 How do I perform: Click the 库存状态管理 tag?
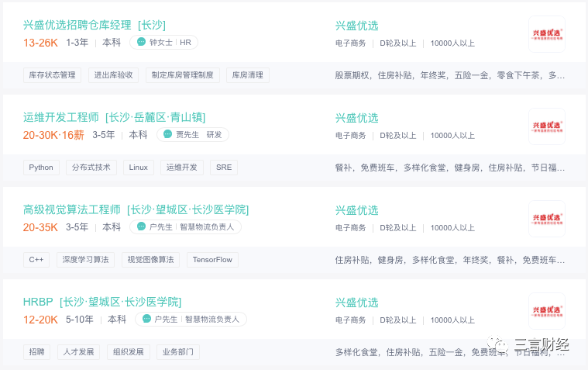coord(52,75)
